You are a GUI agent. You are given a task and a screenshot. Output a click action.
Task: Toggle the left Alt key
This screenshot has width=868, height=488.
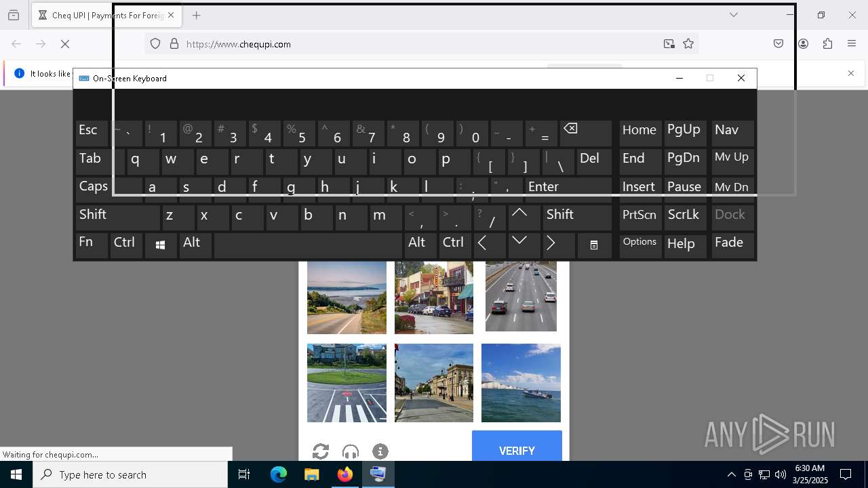coord(195,245)
